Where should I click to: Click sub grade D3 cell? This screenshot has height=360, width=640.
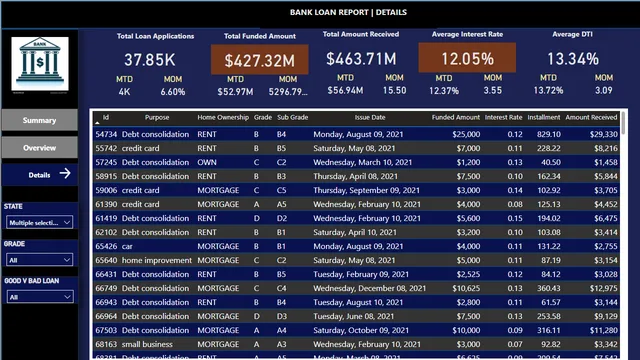click(x=282, y=316)
